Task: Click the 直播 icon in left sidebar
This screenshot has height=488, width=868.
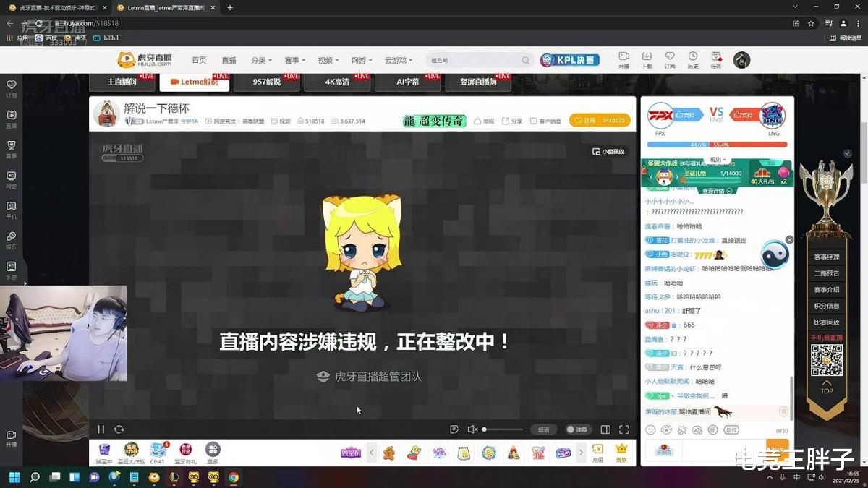Action: pos(12,115)
